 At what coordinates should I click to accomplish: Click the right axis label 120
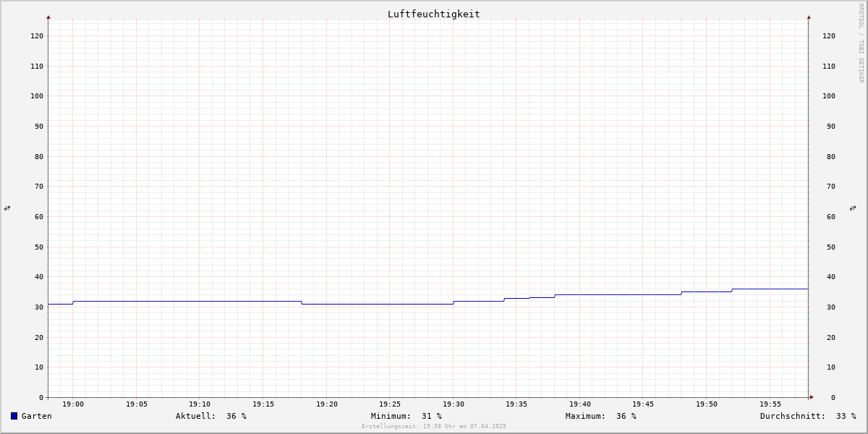(x=829, y=35)
